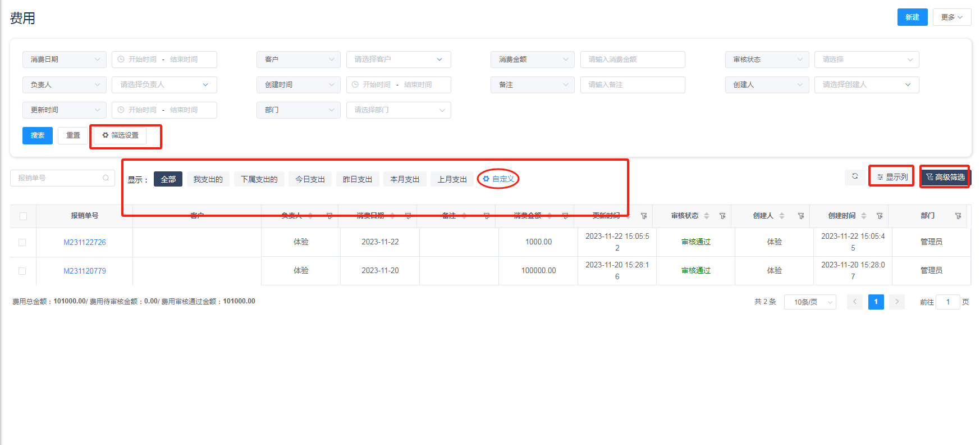Viewport: 980px width, 445px height.
Task: Open the 消费日期 filter field dropdown
Action: click(65, 60)
